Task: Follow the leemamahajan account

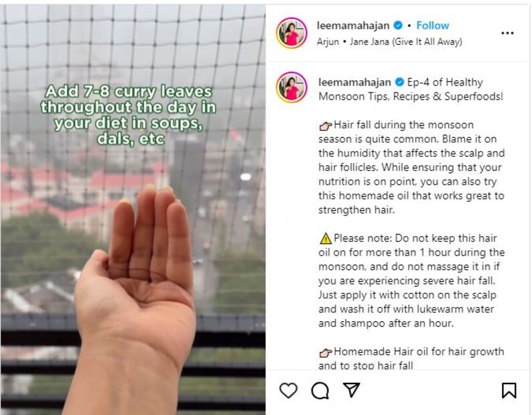Action: tap(433, 25)
